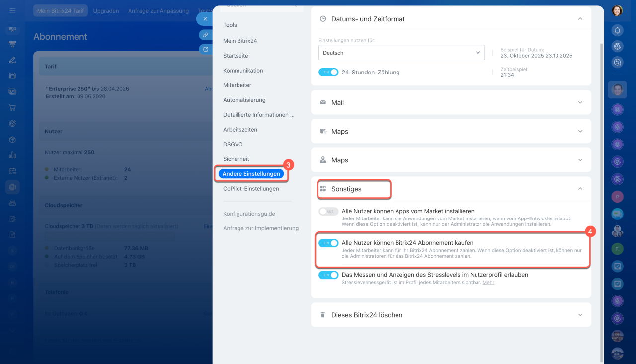Viewport: 636px width, 364px height.
Task: Select Andere Einstellungen menu item
Action: point(251,174)
